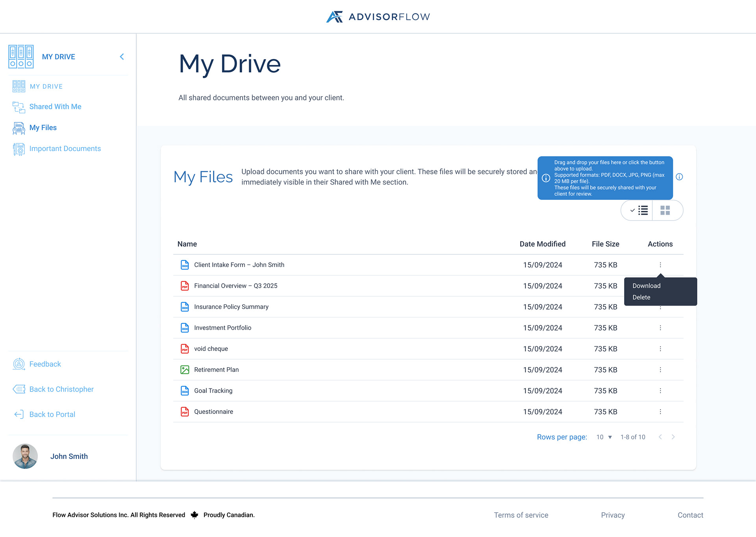
Task: Open actions menu for Investment Portfolio row
Action: [660, 328]
